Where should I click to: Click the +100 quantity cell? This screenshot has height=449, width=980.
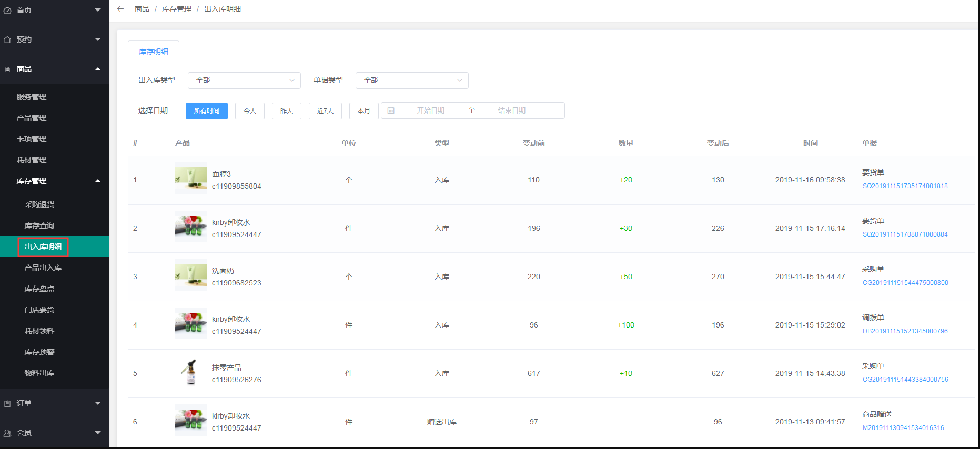click(x=626, y=325)
